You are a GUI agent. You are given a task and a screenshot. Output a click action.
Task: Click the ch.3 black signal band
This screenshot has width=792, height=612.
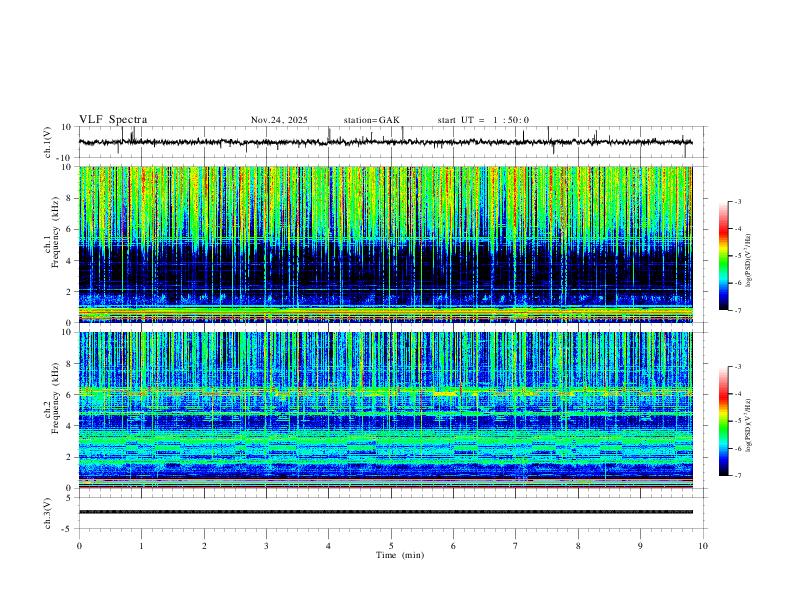click(x=385, y=512)
